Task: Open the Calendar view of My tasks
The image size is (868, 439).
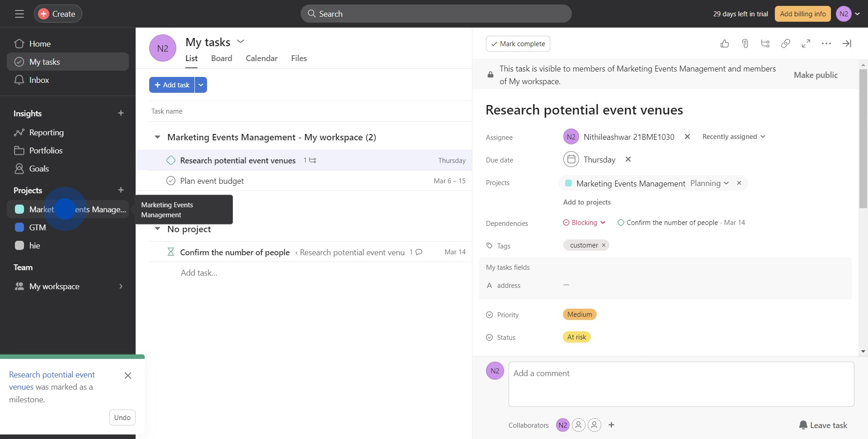Action: [261, 58]
